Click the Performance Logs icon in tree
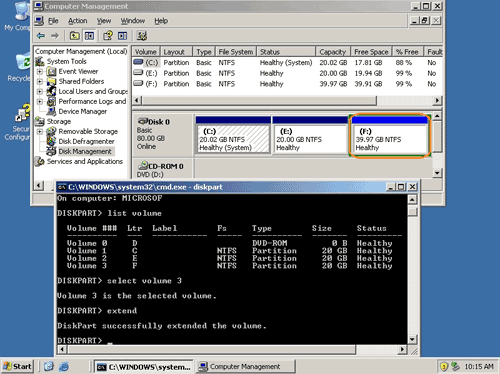This screenshot has height=374, width=500. (x=52, y=101)
